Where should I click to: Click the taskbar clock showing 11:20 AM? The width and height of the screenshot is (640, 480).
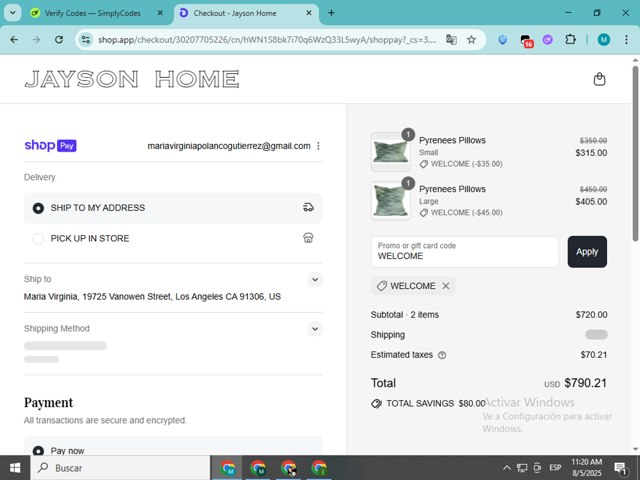pyautogui.click(x=587, y=467)
